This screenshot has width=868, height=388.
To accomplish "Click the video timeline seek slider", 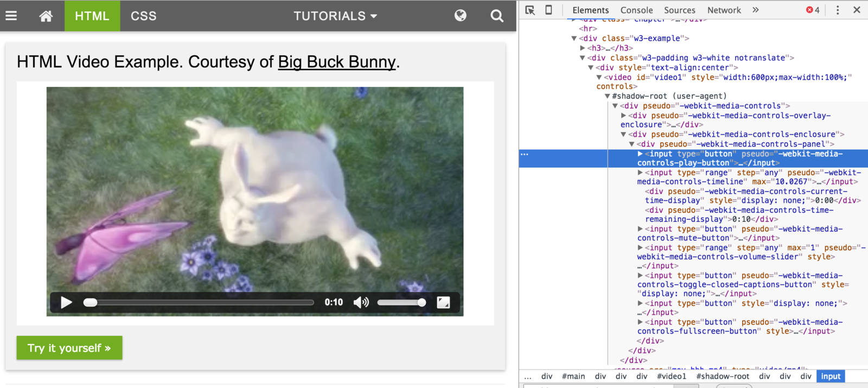I will click(199, 302).
